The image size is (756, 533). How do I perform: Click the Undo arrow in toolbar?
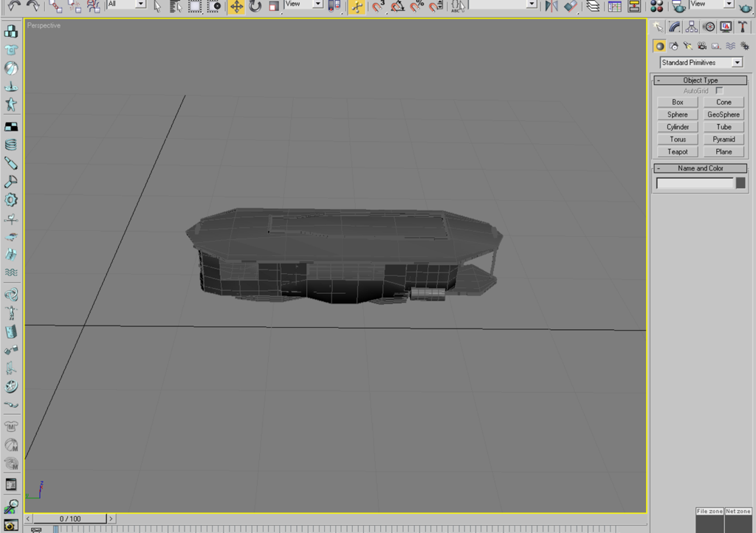pyautogui.click(x=14, y=6)
